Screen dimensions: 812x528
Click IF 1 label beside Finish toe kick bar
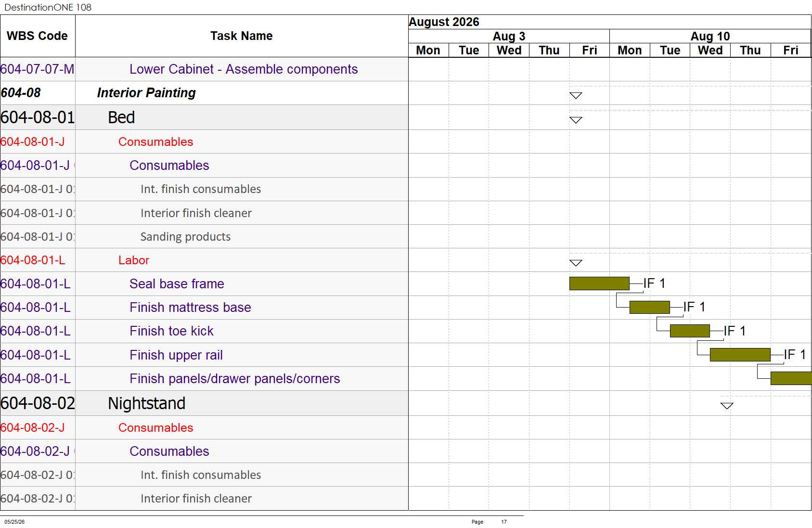735,331
